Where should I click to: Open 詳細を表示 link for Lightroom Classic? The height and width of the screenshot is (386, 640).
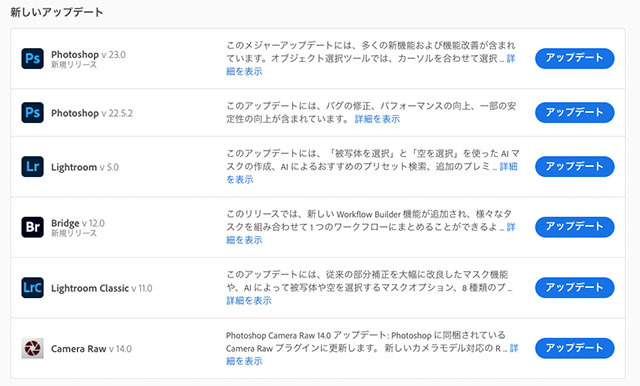[x=249, y=301]
